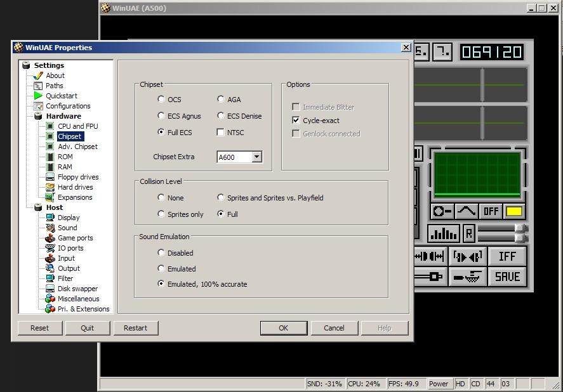Click the SAVE button in the Amiga app

click(507, 277)
